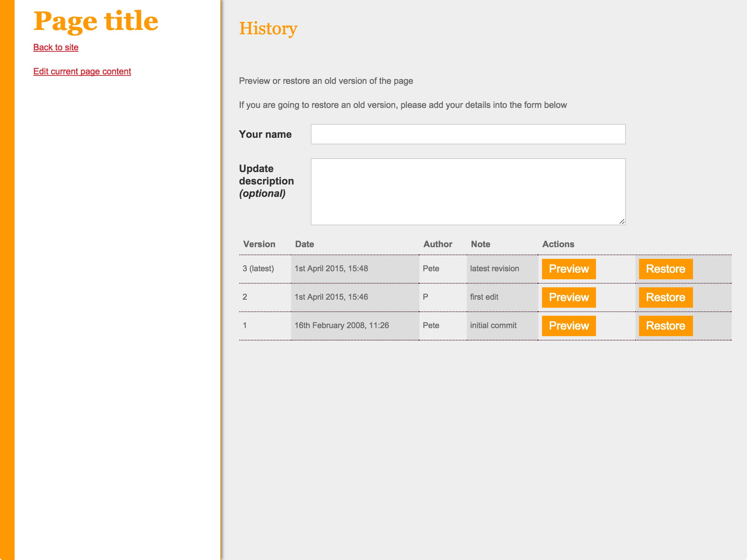Click Restore for version 3 (latest)

(x=665, y=269)
